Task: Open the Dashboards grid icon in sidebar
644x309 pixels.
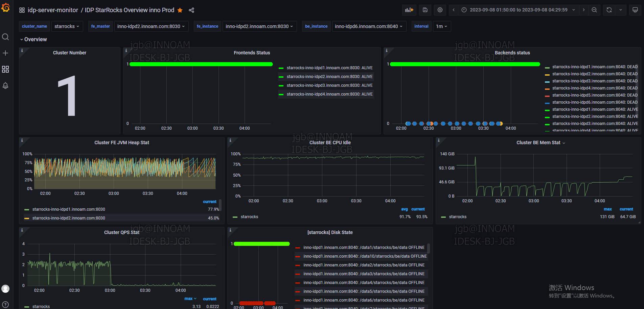Action: 5,69
